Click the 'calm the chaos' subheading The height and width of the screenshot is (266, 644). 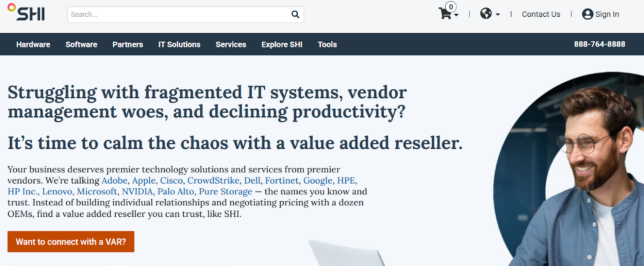click(235, 143)
